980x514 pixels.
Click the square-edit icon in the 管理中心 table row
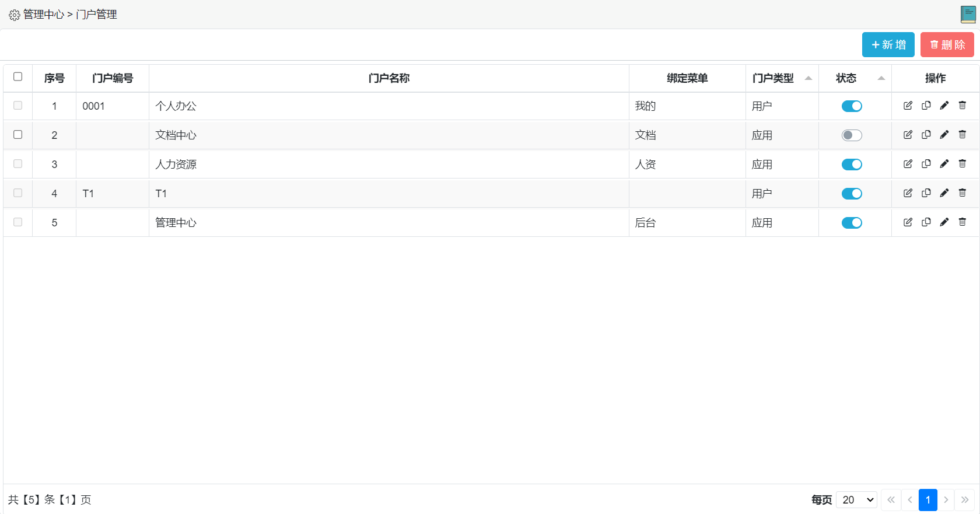908,222
